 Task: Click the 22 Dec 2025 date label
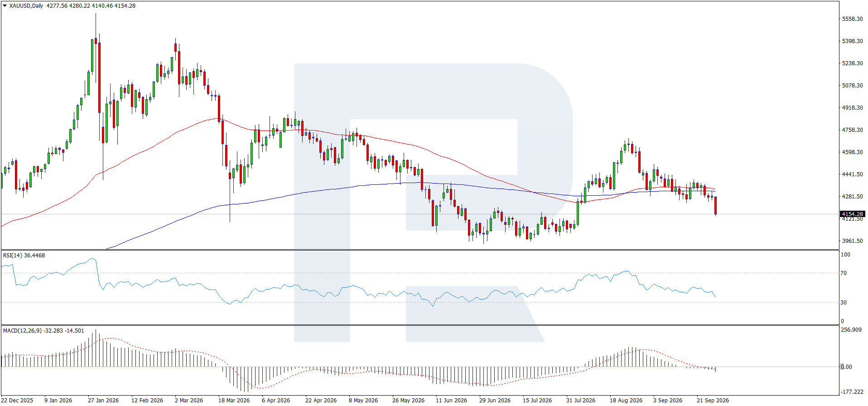pyautogui.click(x=17, y=401)
